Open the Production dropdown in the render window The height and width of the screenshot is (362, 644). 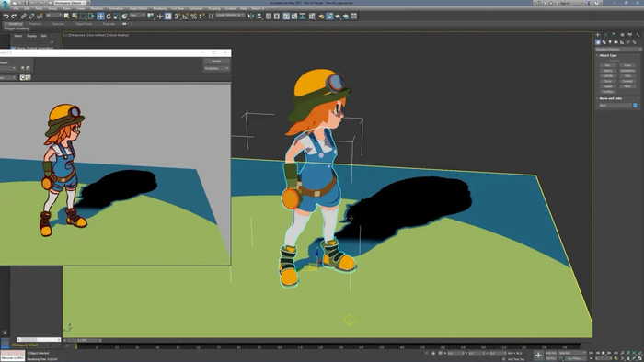[x=216, y=68]
